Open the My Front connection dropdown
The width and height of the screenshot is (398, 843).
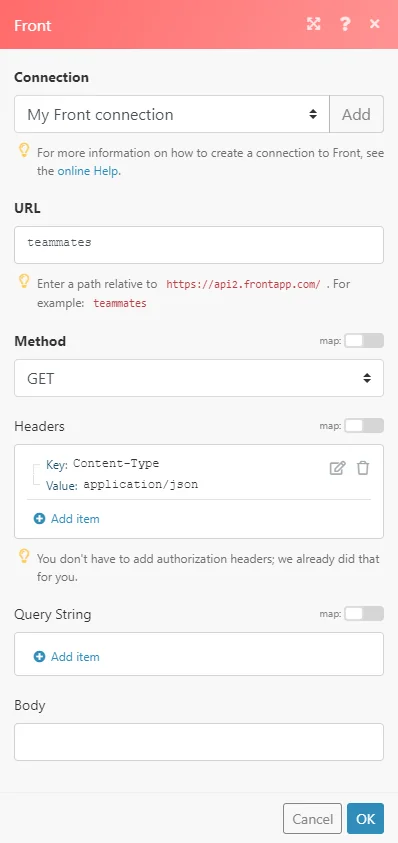tap(172, 114)
